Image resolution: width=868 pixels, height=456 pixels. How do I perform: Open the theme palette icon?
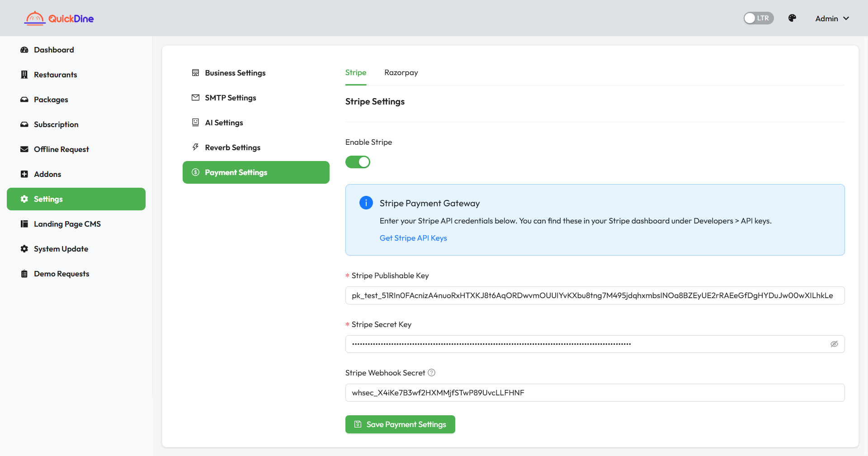792,18
